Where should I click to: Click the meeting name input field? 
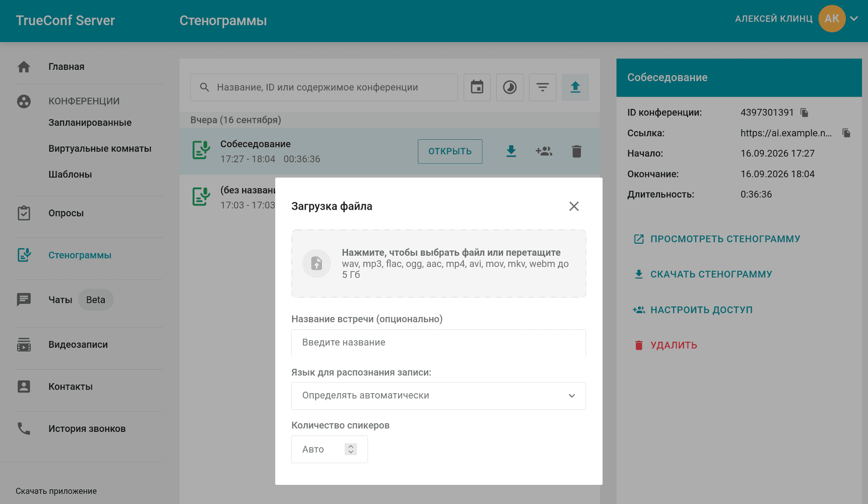(x=438, y=343)
